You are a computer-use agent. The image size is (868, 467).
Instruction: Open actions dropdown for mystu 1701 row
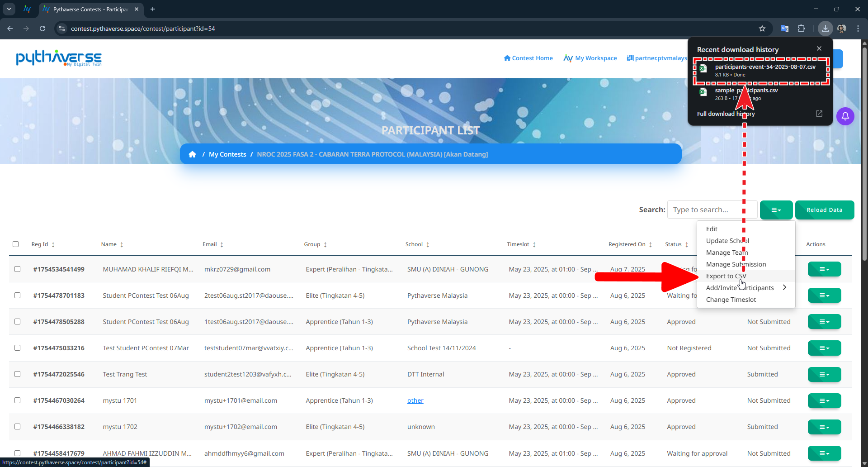(x=825, y=400)
